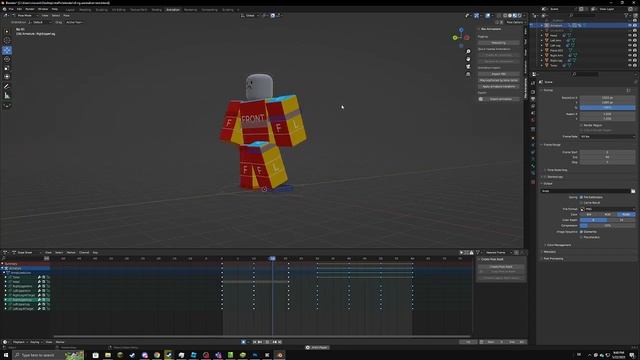
Task: Jump to the first frame in timeline controls
Action: 254,342
